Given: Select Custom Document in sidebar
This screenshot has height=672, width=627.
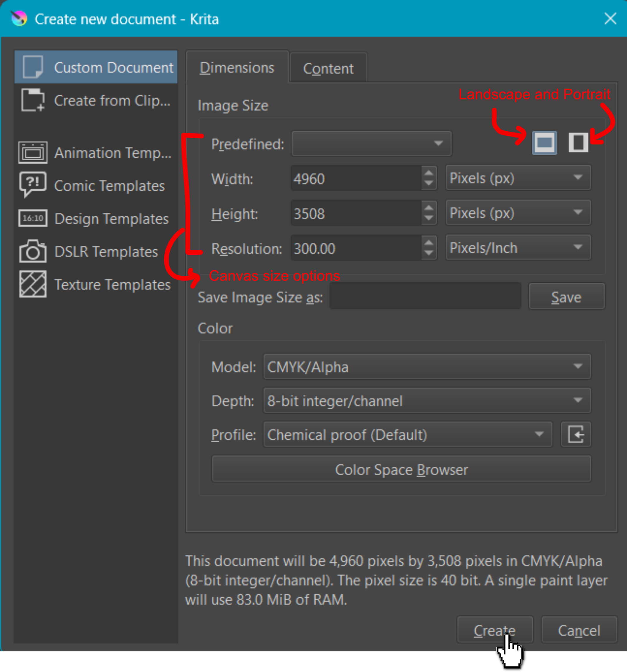Looking at the screenshot, I should (x=96, y=67).
